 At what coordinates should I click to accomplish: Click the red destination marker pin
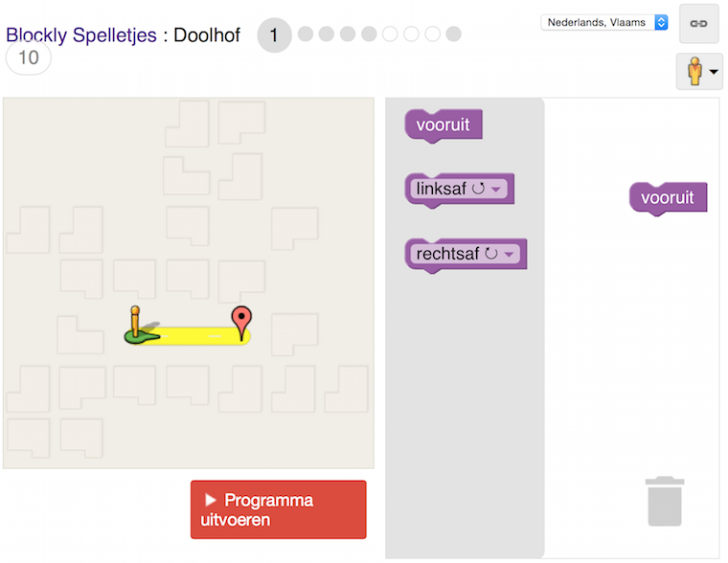[241, 323]
